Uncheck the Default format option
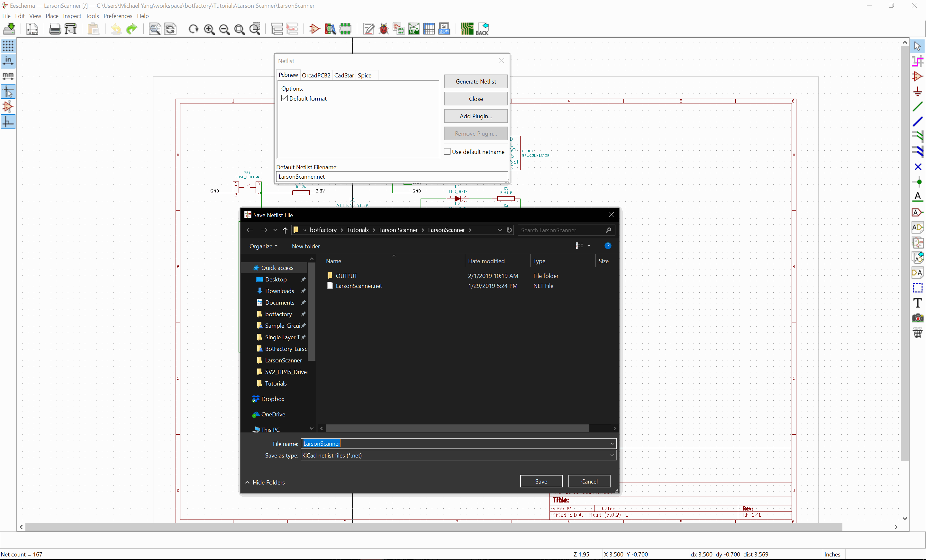 click(285, 98)
